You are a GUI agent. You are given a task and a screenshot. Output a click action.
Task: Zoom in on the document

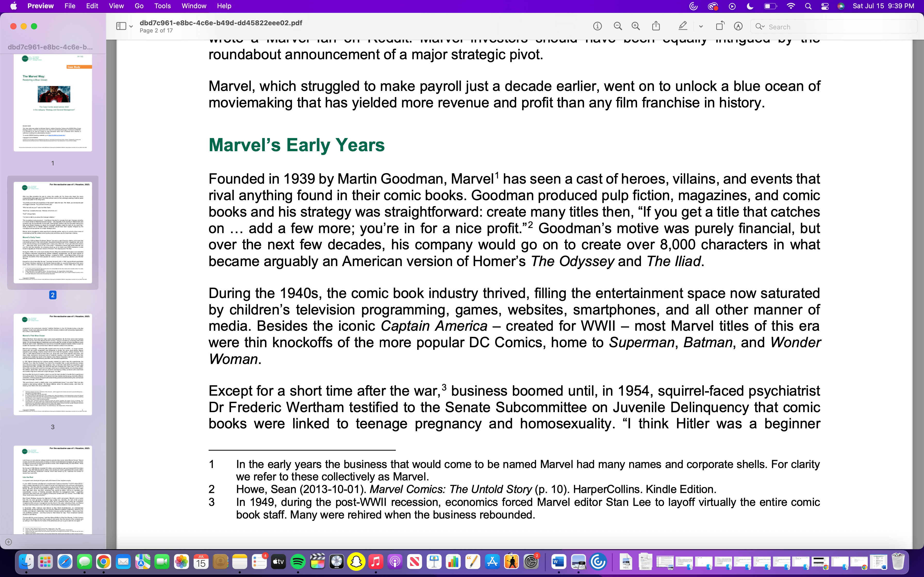[x=636, y=26]
